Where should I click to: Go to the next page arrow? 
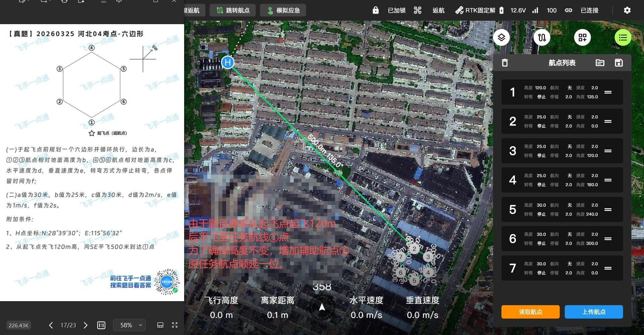click(86, 325)
